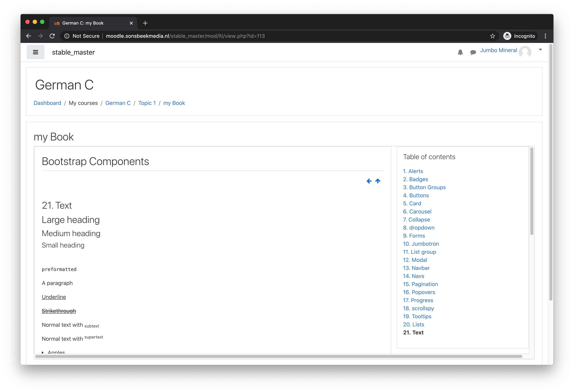This screenshot has height=392, width=574.
Task: Expand the user menu dropdown arrow
Action: pos(540,50)
